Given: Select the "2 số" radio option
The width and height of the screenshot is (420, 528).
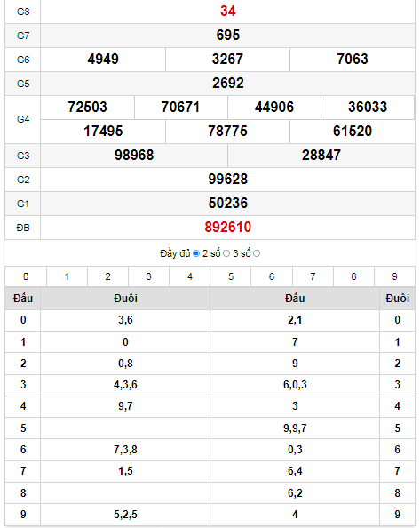Looking at the screenshot, I should pos(226,253).
